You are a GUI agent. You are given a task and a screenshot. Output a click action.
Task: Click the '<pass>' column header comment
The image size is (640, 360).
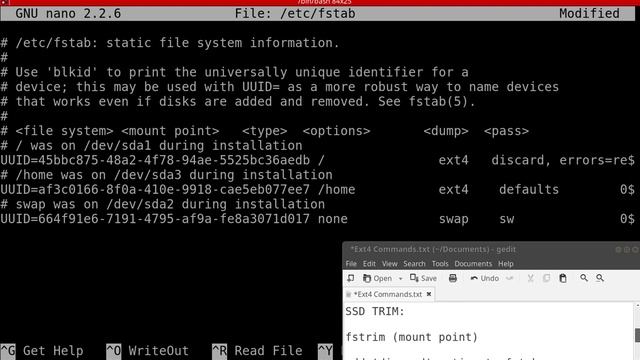tap(506, 131)
